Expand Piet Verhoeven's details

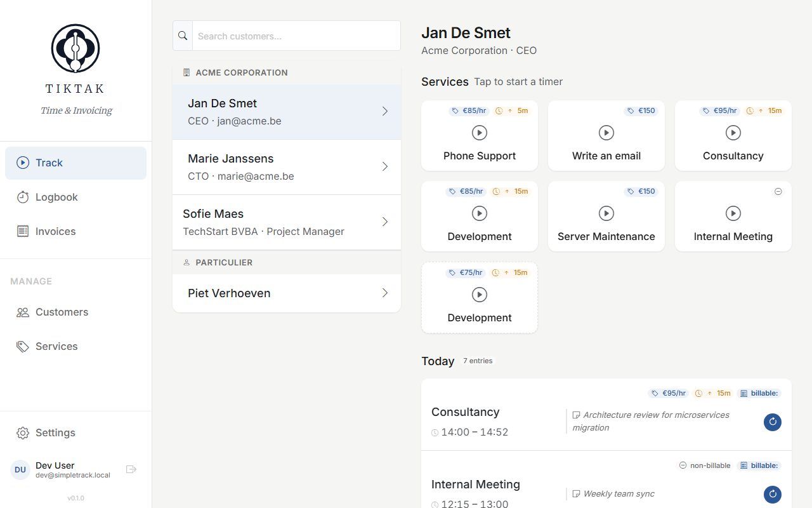pyautogui.click(x=384, y=293)
